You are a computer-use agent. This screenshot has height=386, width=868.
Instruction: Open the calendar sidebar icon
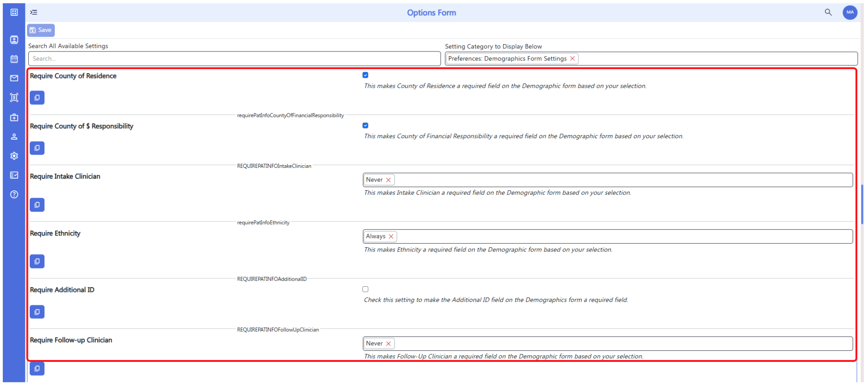(x=14, y=59)
